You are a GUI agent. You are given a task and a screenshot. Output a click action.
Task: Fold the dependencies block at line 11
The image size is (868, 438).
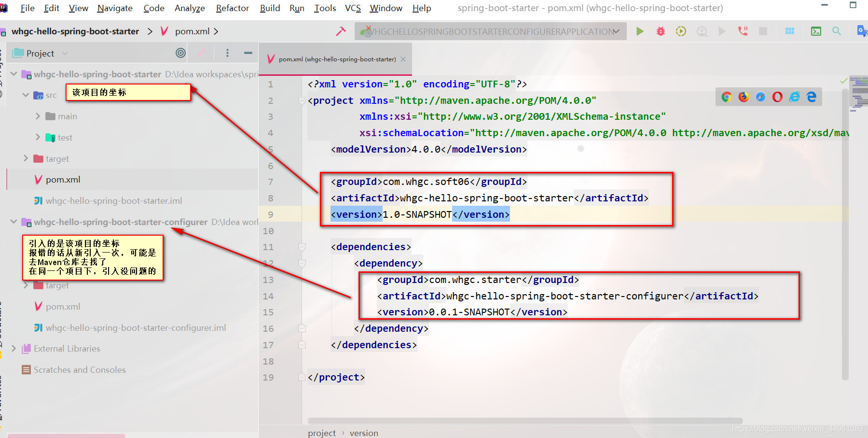[302, 247]
